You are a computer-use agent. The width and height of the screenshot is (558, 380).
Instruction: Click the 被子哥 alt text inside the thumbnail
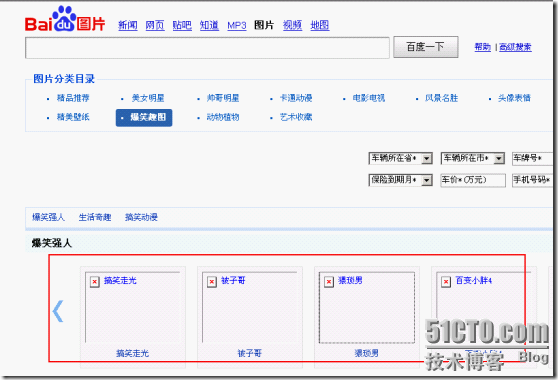click(233, 281)
